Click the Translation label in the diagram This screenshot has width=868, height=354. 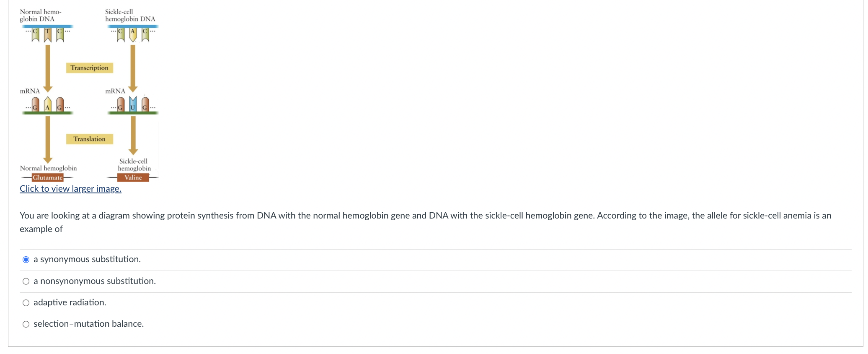click(89, 139)
